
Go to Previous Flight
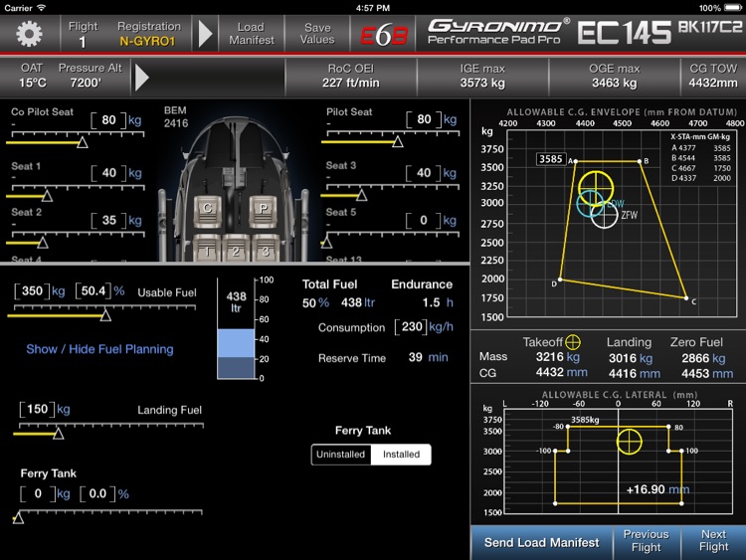[x=647, y=541]
